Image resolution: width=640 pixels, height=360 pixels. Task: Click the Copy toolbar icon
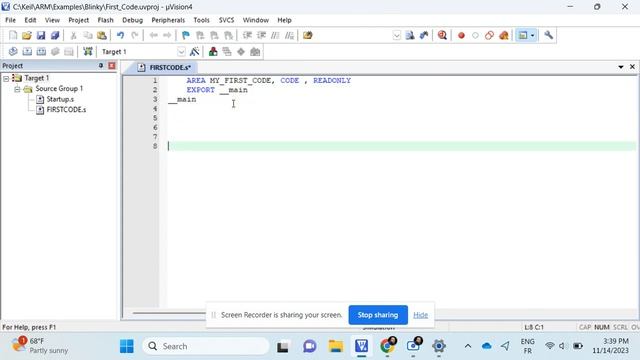pyautogui.click(x=88, y=36)
